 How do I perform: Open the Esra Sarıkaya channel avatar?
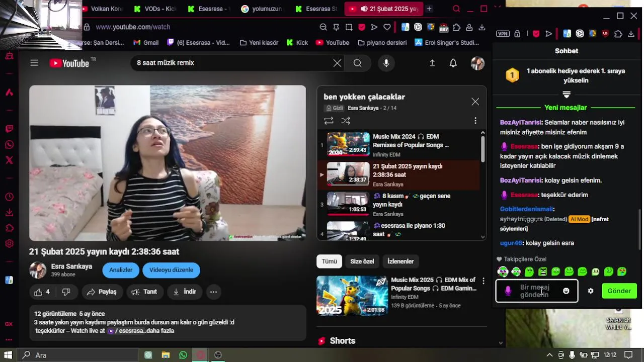pyautogui.click(x=38, y=270)
